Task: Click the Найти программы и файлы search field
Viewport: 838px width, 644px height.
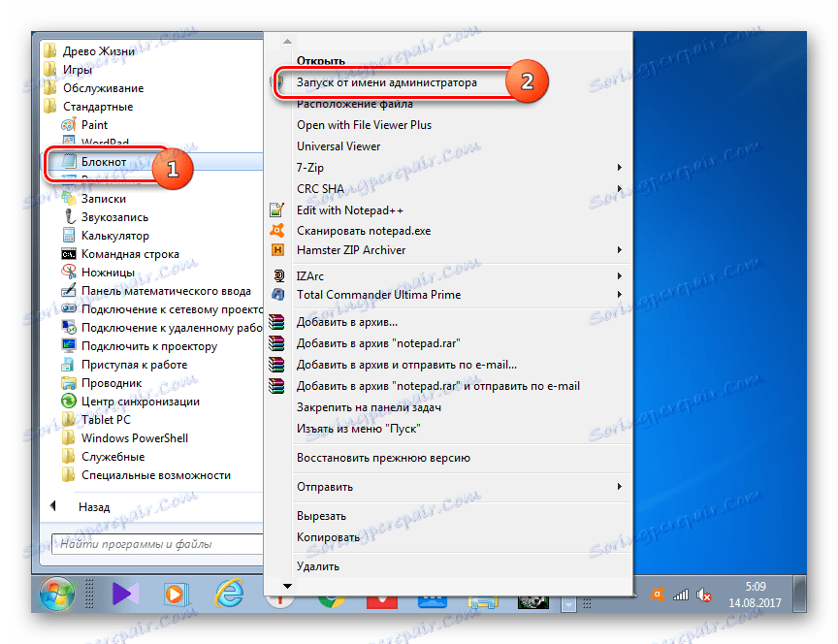Action: (157, 545)
